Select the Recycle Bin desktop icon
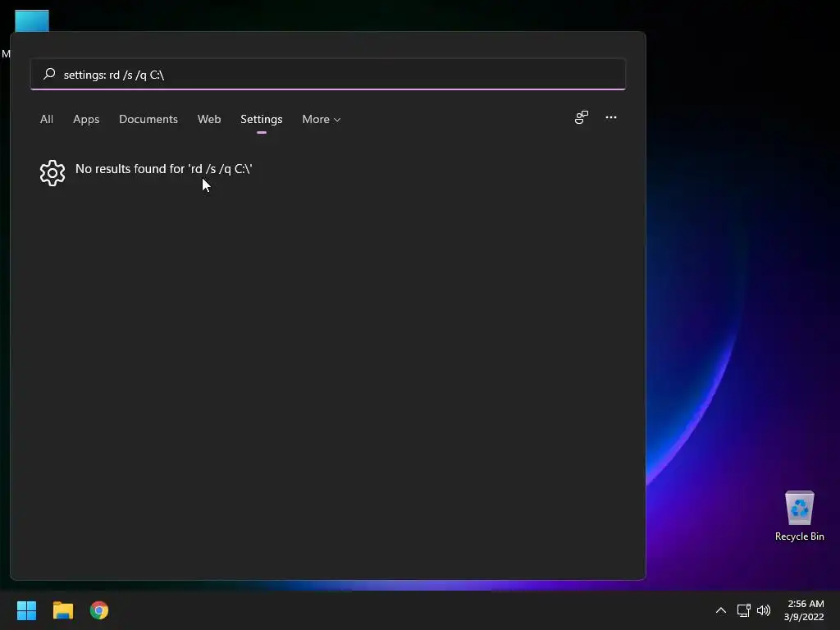The width and height of the screenshot is (840, 630). tap(799, 516)
